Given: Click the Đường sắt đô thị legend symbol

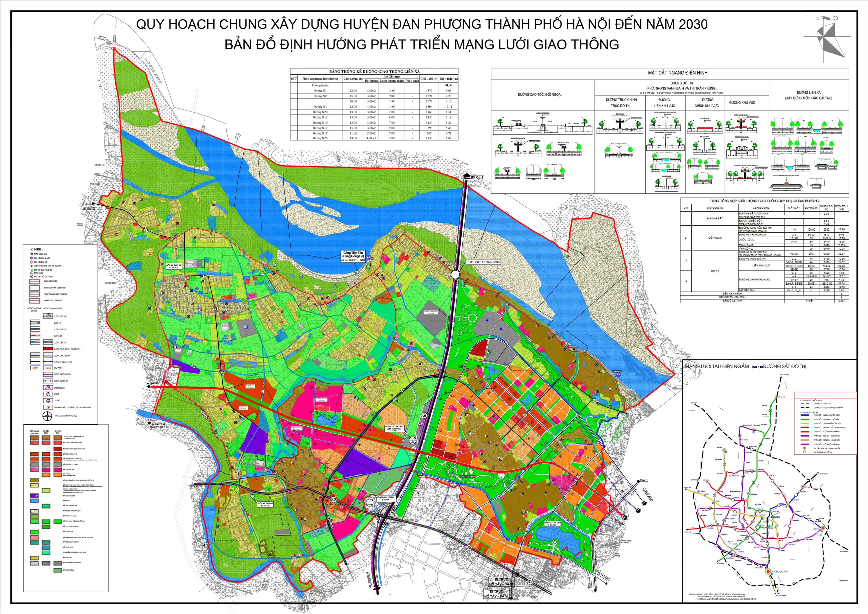Looking at the screenshot, I should click(48, 381).
